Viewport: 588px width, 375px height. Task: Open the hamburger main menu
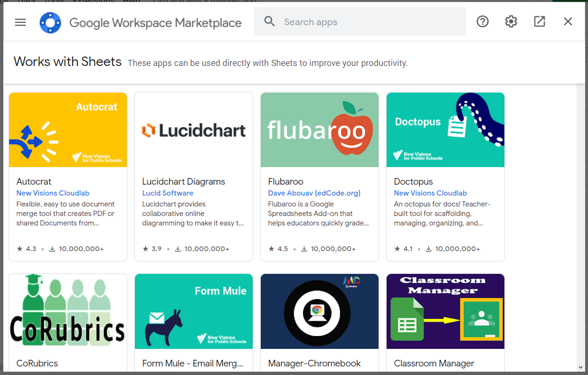(20, 22)
